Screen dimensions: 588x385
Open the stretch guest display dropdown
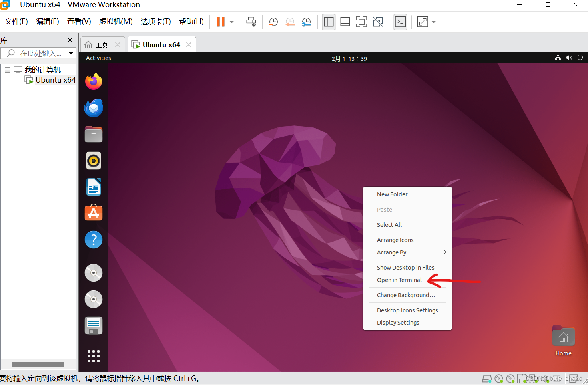tap(434, 22)
